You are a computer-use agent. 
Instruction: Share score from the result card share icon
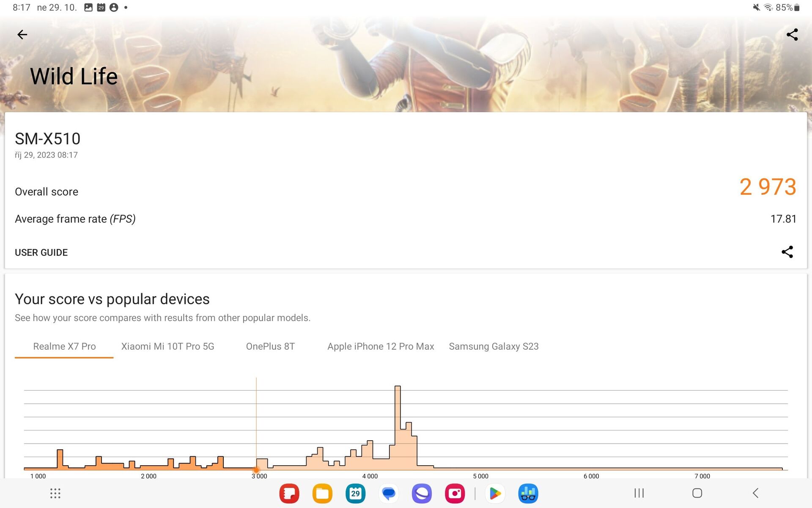(x=787, y=252)
